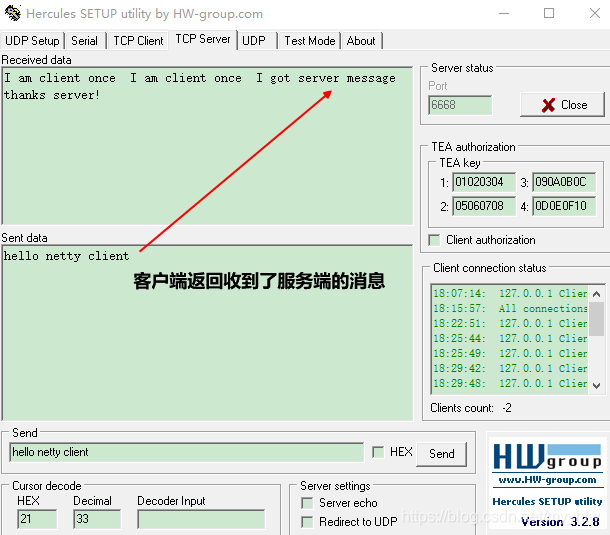Viewport: 610px width, 535px height.
Task: Select the 18:29:48 connection log entry
Action: 510,383
